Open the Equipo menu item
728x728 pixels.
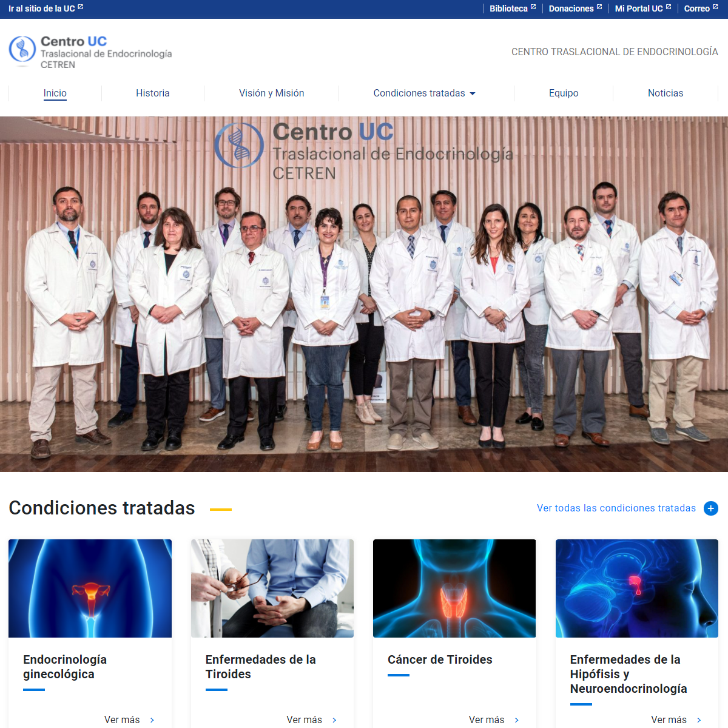(564, 93)
